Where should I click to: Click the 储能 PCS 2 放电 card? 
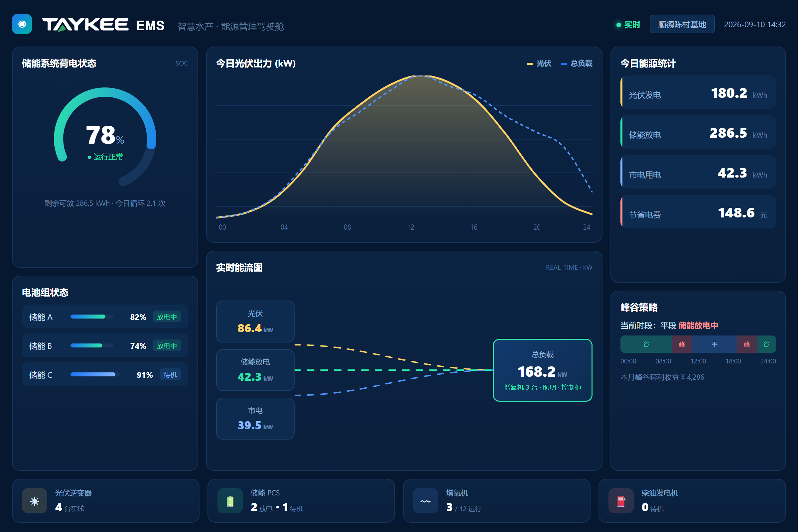tap(301, 501)
